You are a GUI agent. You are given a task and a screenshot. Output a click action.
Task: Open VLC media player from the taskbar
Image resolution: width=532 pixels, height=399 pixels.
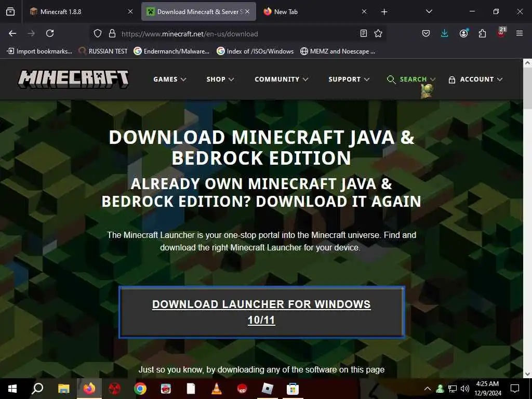[217, 389]
